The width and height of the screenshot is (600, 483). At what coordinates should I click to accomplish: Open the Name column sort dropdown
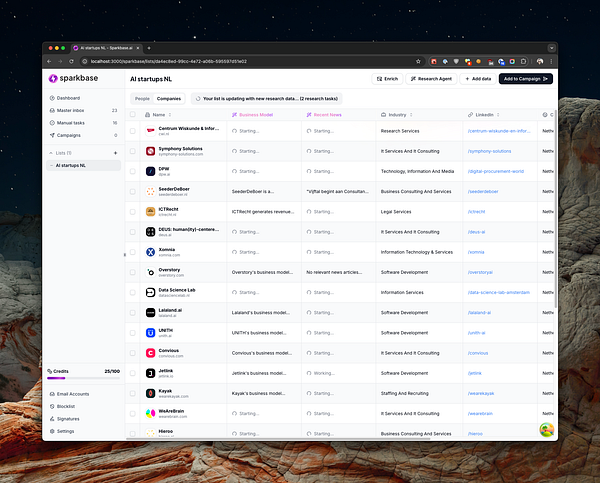click(170, 115)
